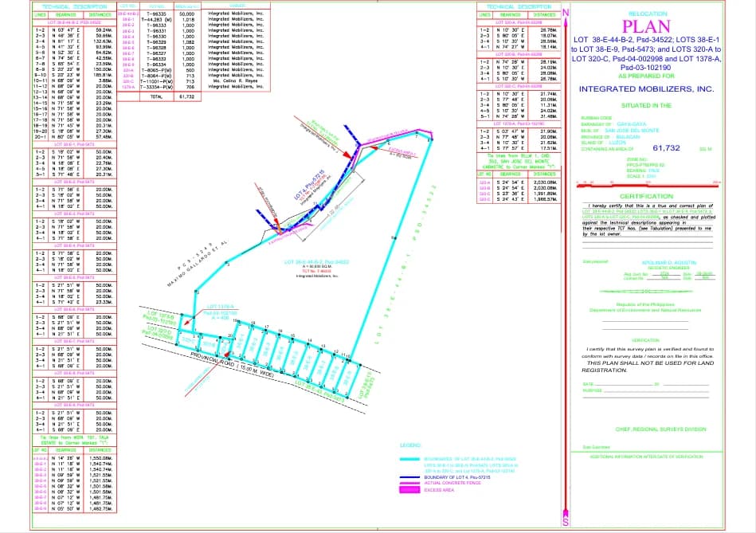
Task: Select the "T-33354-P(M)" title cell
Action: point(156,88)
